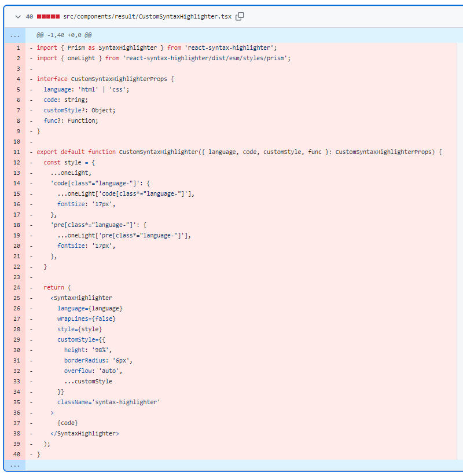463x476 pixels.
Task: Click the red diffstat deletion squares
Action: [48, 16]
